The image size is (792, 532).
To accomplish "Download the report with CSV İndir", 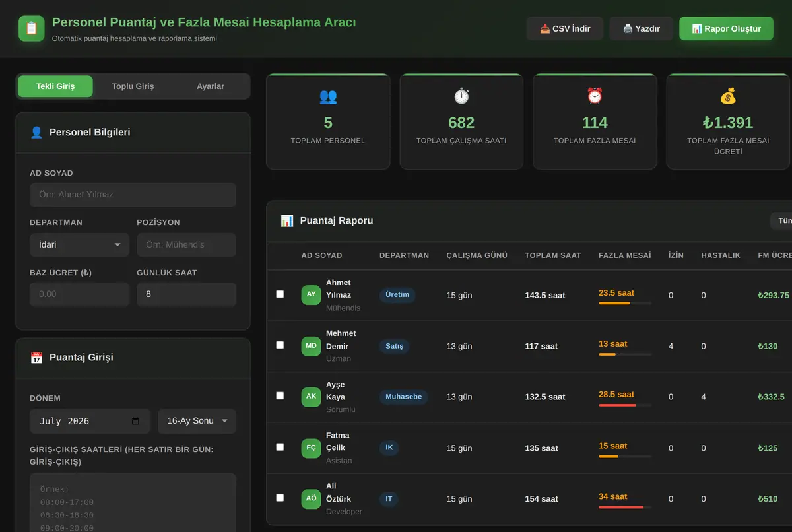I will (x=565, y=29).
